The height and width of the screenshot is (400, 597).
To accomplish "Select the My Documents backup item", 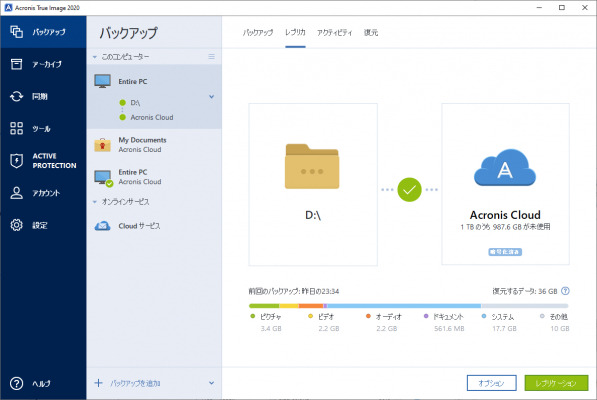I will [x=154, y=145].
